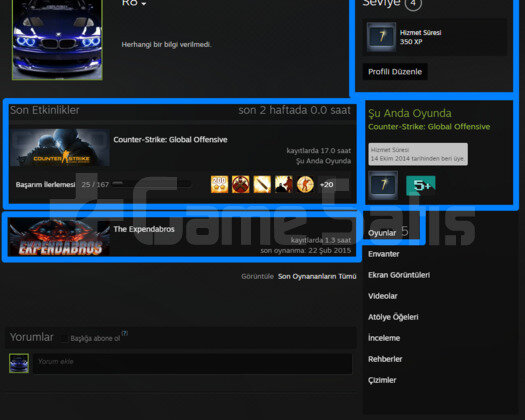The height and width of the screenshot is (420, 525).
Task: Open the Başarım İlerlemesi achievement progress text
Action: point(45,185)
